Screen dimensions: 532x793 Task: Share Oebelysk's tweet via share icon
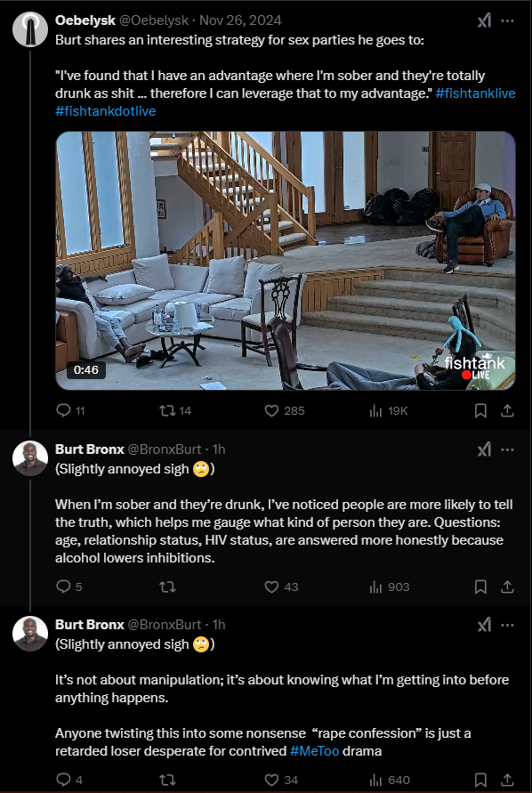pos(507,410)
